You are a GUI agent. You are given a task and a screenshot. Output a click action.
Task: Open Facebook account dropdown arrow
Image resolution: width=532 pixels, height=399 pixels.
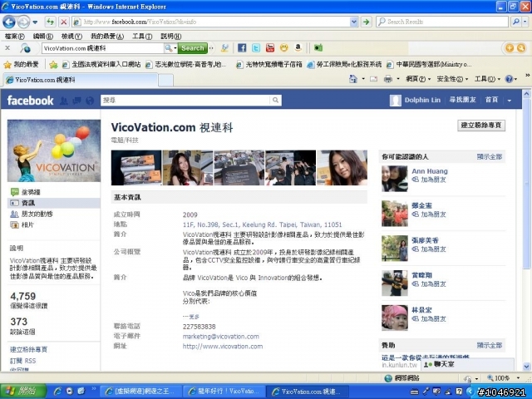(510, 101)
